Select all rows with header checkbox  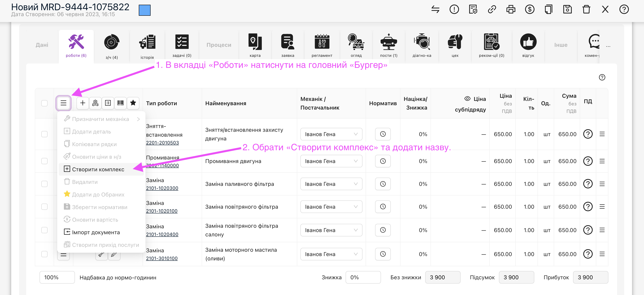tap(44, 103)
